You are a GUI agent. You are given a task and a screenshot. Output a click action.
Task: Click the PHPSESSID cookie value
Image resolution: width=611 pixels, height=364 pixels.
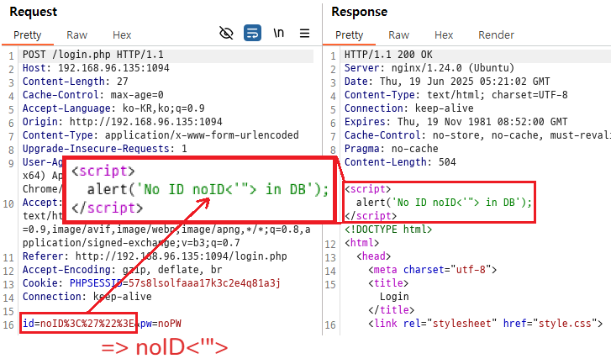tap(204, 283)
